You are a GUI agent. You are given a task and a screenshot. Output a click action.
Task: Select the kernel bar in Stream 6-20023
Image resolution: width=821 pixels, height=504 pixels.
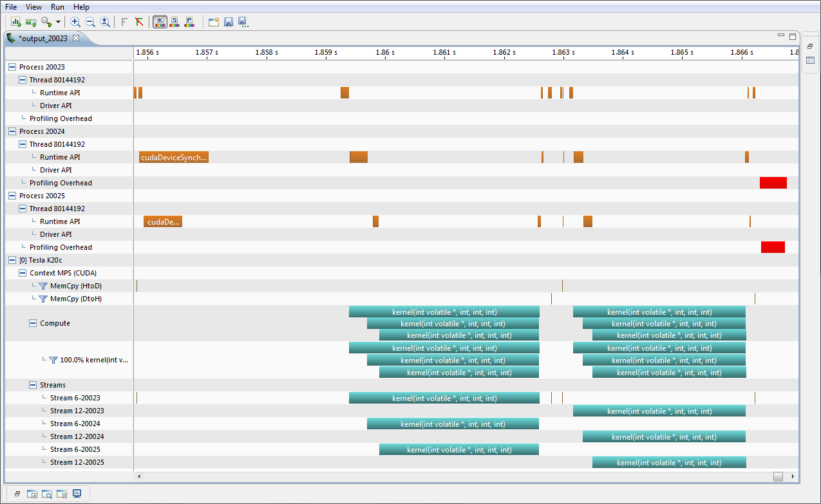click(x=444, y=398)
